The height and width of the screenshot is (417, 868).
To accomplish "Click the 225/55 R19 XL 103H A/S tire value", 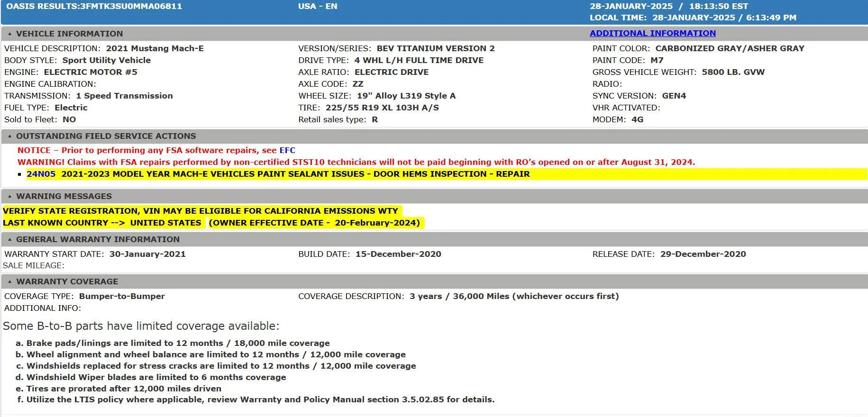I will (382, 108).
